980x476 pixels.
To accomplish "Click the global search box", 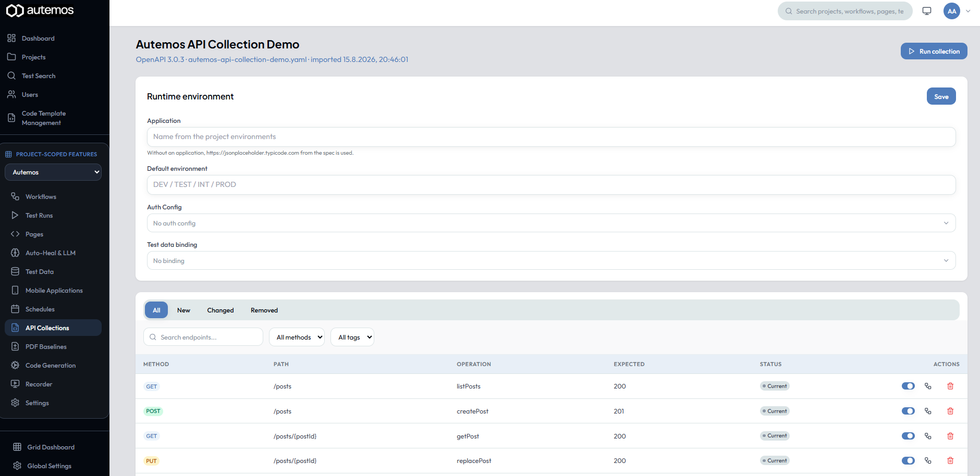I will coord(845,11).
